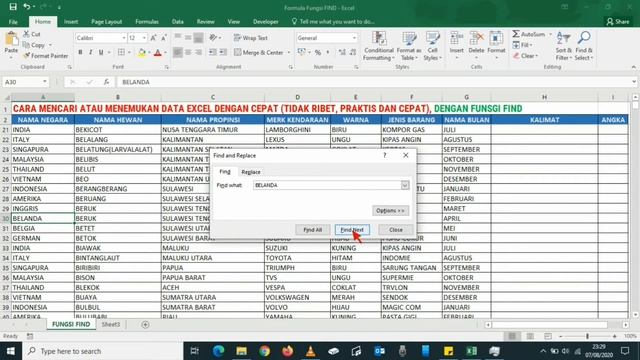Click the Undo arrow icon
The width and height of the screenshot is (640, 360).
click(x=27, y=7)
